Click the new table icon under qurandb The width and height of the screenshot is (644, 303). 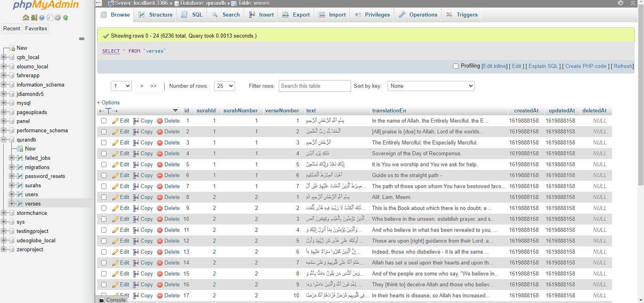(x=20, y=148)
